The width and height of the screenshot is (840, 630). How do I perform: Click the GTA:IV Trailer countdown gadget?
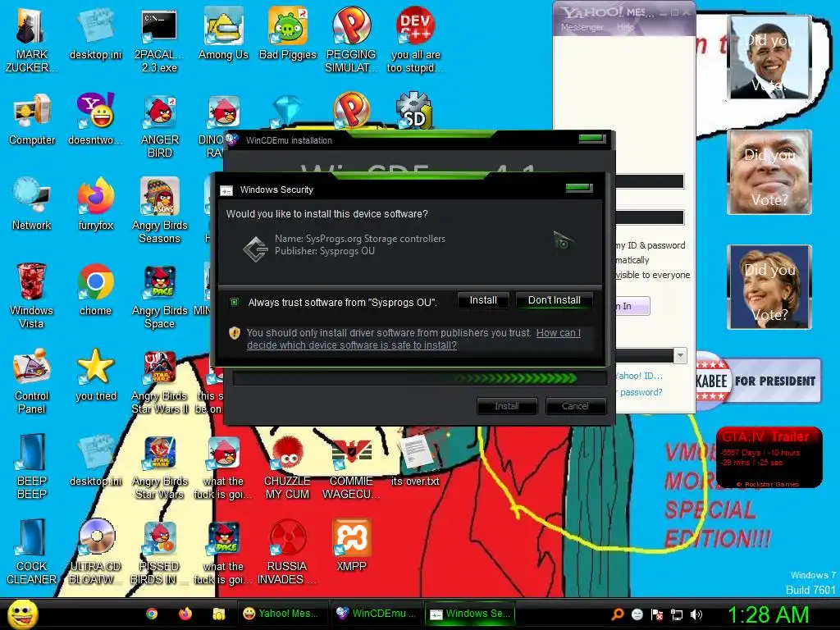(x=769, y=458)
